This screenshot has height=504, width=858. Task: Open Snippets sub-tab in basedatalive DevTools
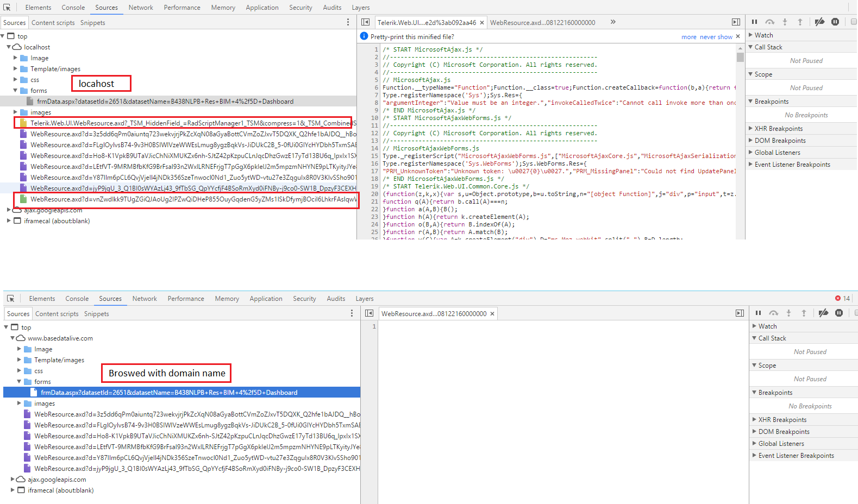click(97, 314)
